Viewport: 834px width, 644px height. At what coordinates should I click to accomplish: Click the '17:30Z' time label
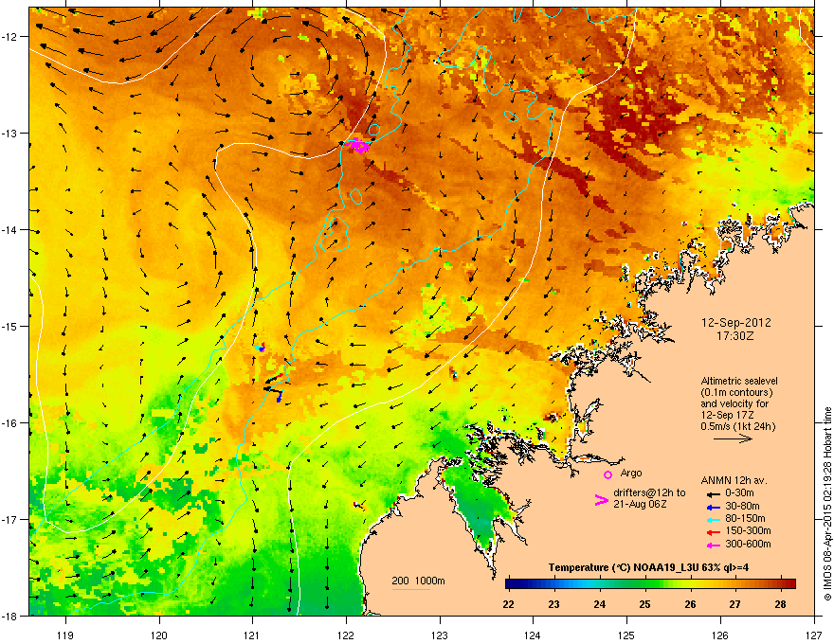[x=735, y=336]
